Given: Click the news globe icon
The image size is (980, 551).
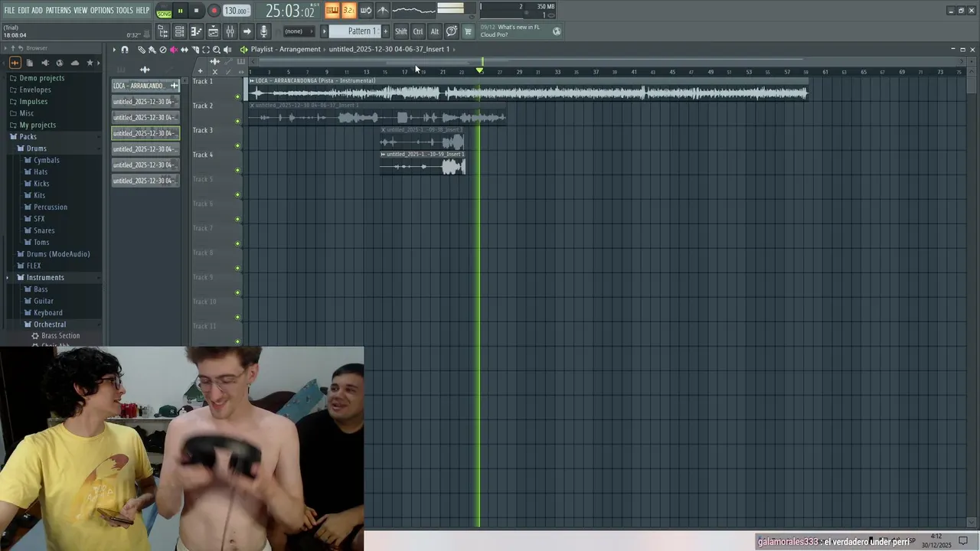Looking at the screenshot, I should coord(557,31).
